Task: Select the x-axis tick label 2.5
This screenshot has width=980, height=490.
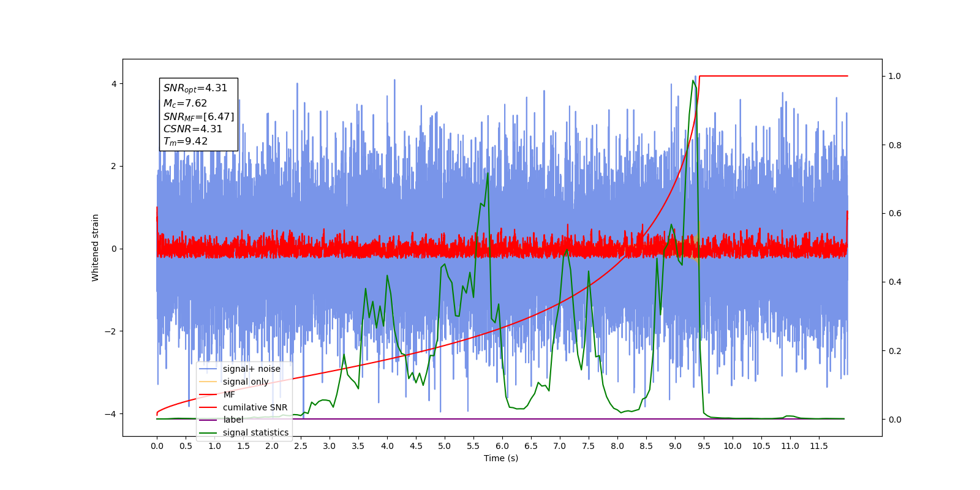Action: point(301,446)
